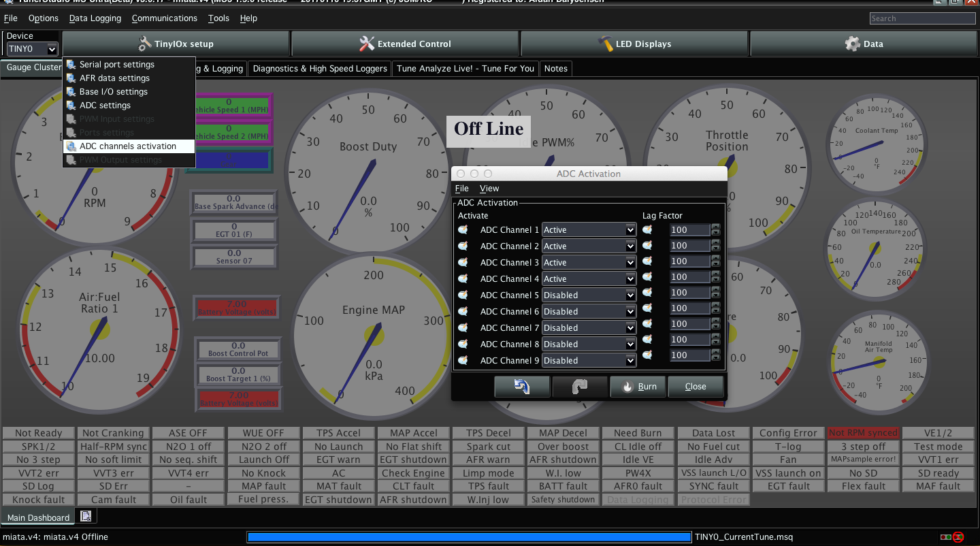Click Close in the ADC Activation dialog
This screenshot has height=546, width=980.
pos(695,387)
